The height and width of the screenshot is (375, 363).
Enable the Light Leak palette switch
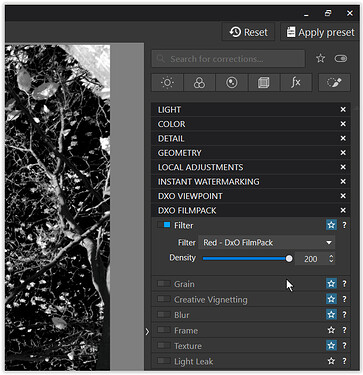click(x=164, y=361)
